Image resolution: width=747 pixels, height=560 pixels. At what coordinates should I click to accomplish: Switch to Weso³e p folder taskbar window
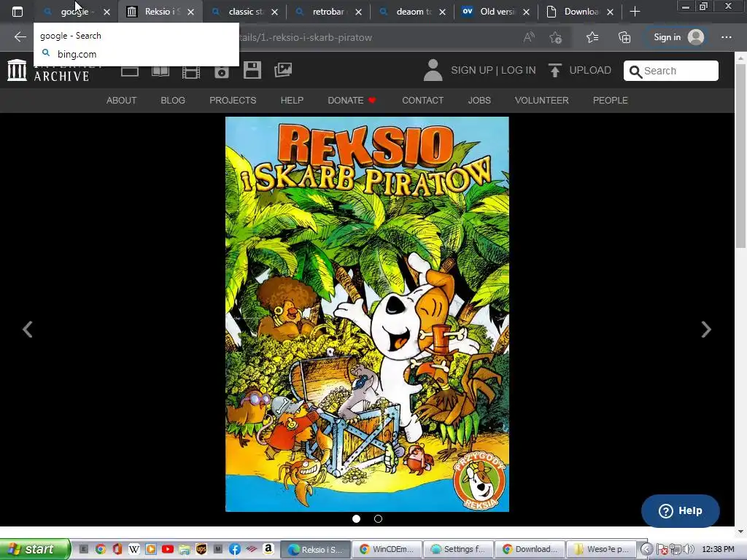(601, 549)
